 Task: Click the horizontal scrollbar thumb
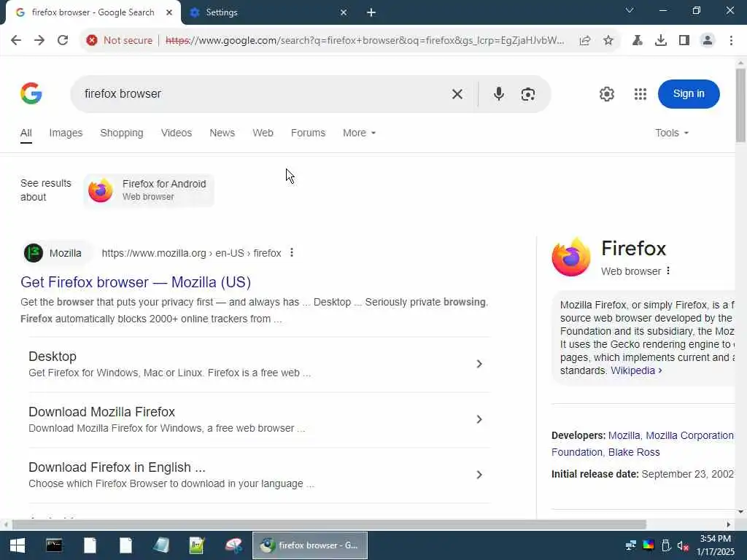click(x=329, y=524)
